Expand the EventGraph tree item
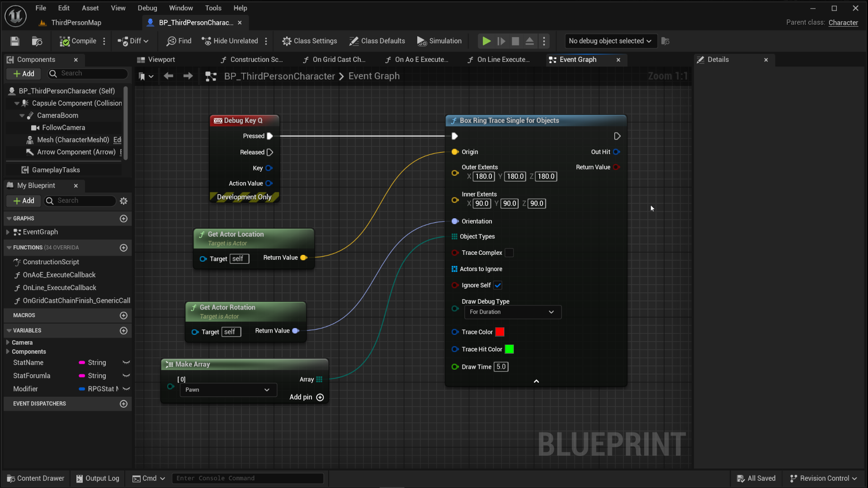The image size is (868, 488). coord(8,232)
